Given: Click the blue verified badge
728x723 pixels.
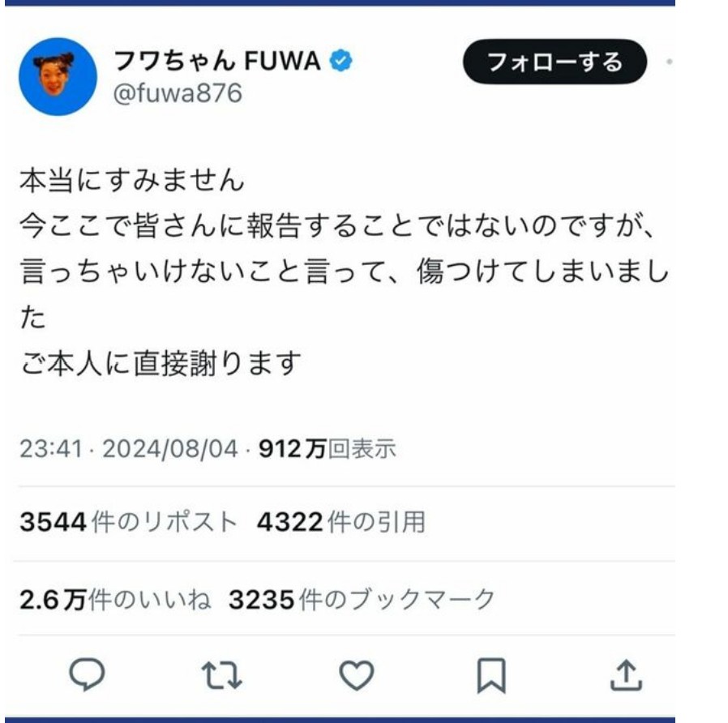Looking at the screenshot, I should click(340, 60).
